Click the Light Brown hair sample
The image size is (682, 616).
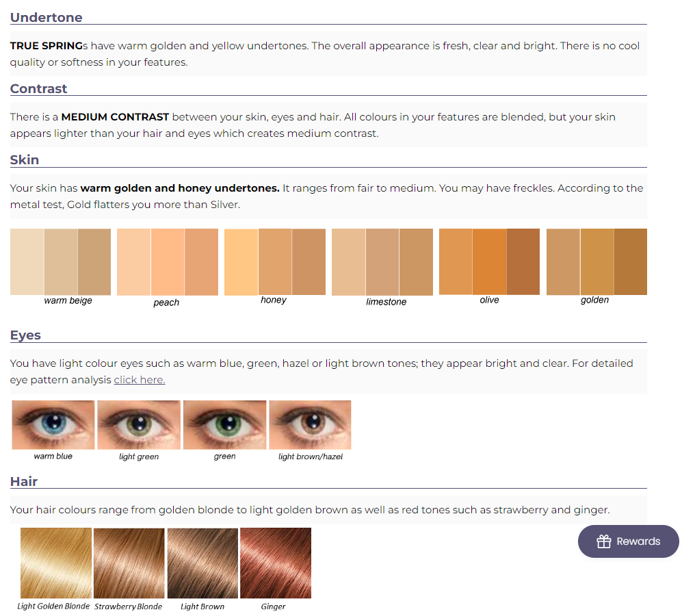pos(202,563)
